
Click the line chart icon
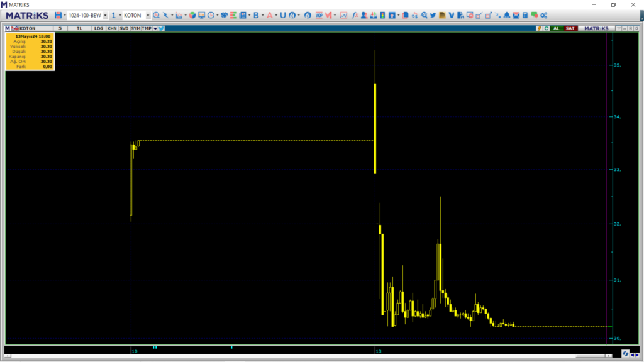click(343, 15)
